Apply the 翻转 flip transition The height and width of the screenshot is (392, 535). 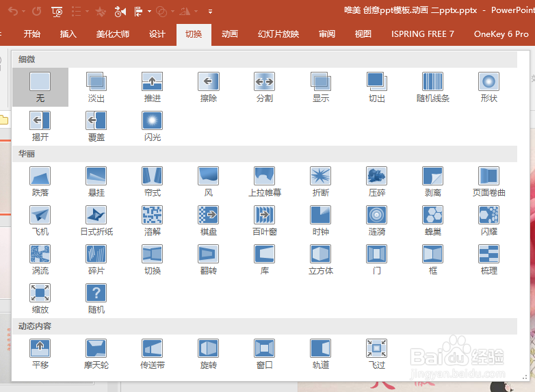pos(209,260)
